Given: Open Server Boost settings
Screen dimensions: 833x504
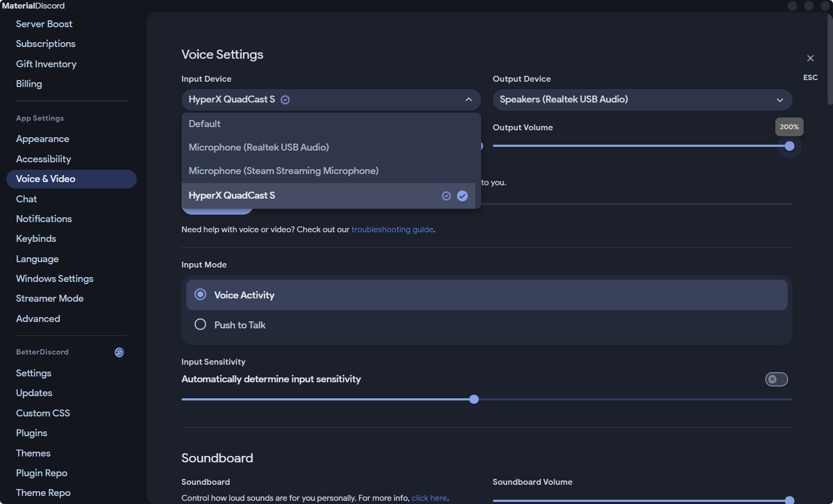Looking at the screenshot, I should click(x=44, y=24).
